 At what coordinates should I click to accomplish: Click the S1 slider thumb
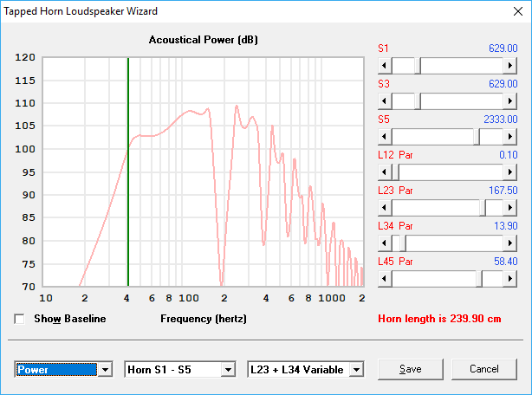pyautogui.click(x=418, y=66)
